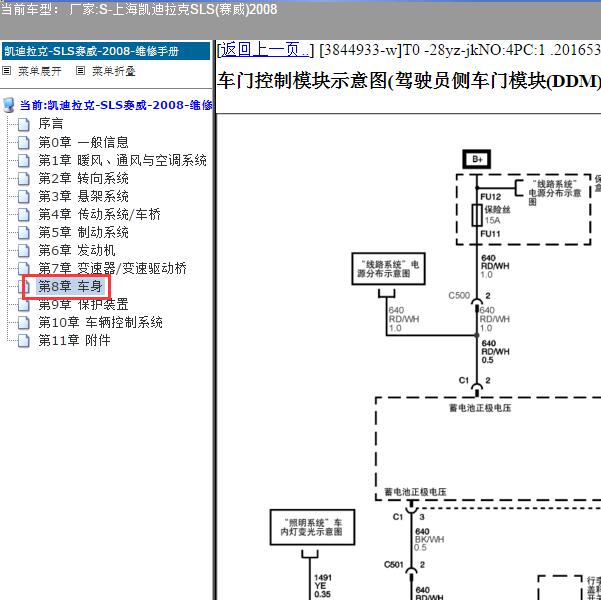Open 第9章 保护装置 chapter
The width and height of the screenshot is (601, 600).
(84, 305)
